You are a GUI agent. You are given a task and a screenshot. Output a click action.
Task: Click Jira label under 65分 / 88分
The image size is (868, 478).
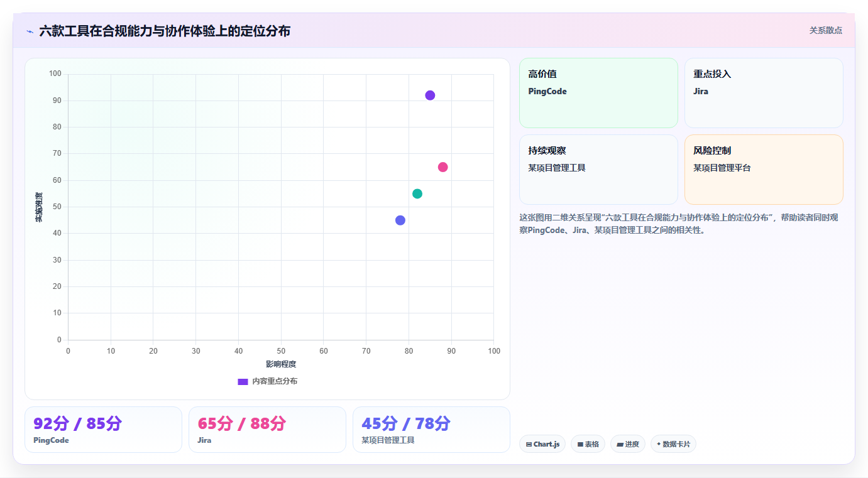click(x=204, y=440)
